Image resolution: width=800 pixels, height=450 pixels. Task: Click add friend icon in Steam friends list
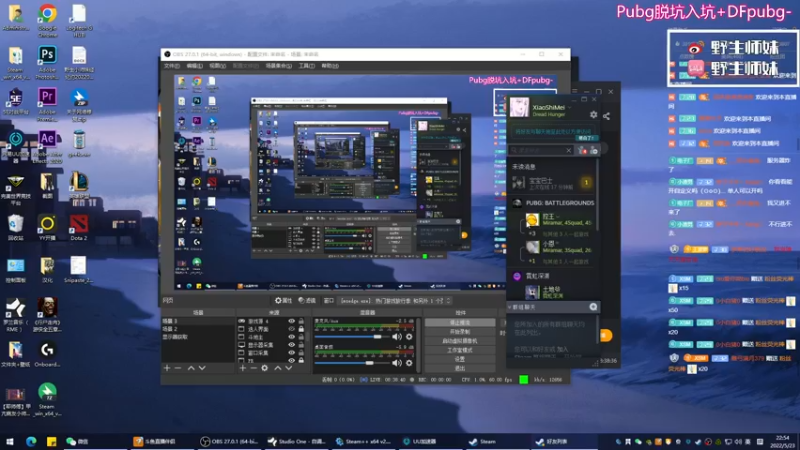tap(582, 150)
